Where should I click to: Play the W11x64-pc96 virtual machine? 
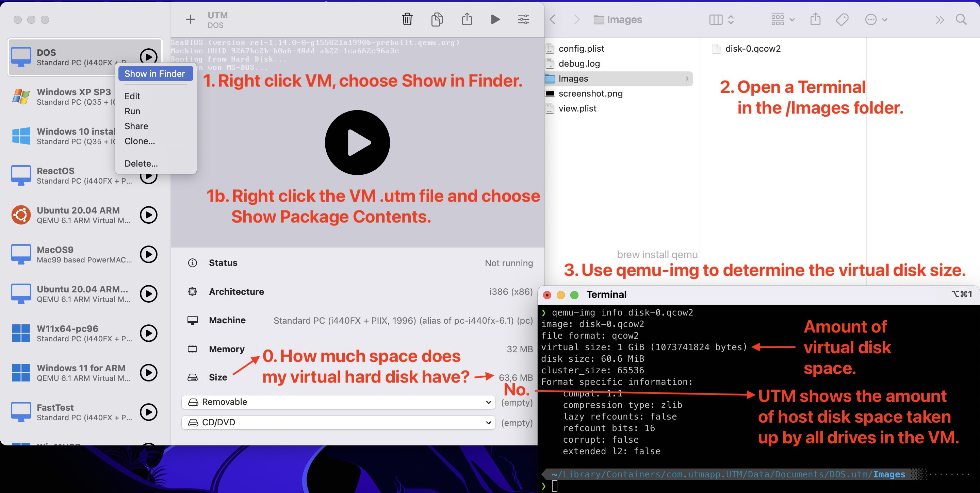point(149,333)
